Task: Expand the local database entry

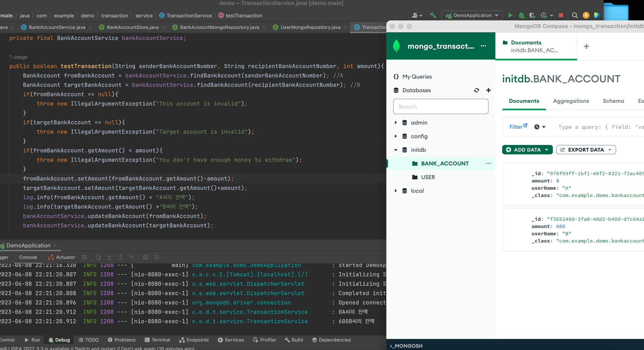Action: click(x=396, y=190)
